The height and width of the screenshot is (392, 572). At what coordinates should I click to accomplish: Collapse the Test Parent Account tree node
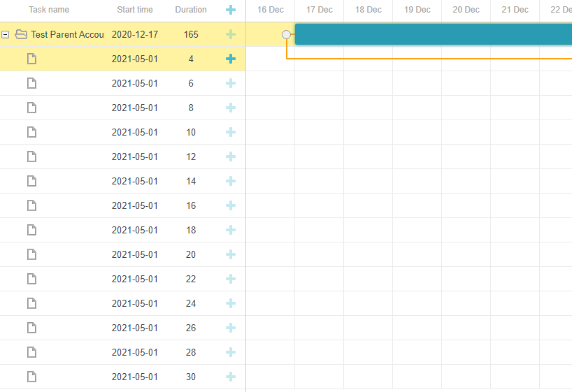tap(5, 35)
